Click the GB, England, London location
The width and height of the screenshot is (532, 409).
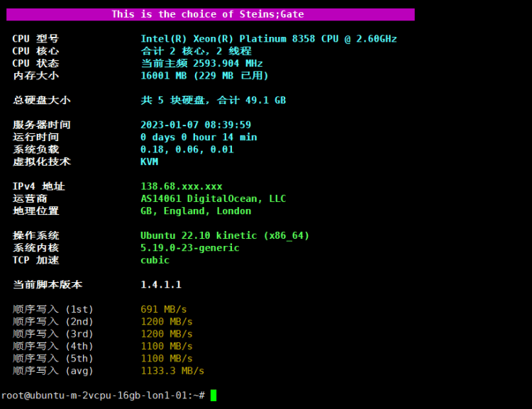196,211
